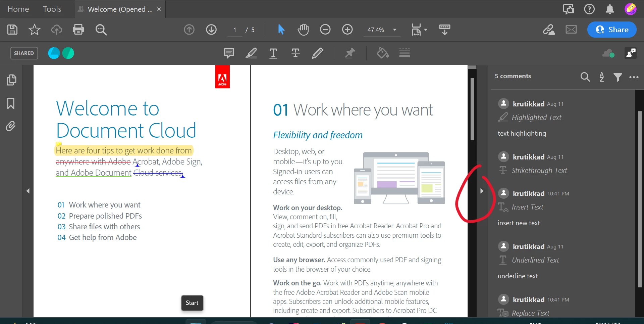This screenshot has width=644, height=324.
Task: Open comments options three-dots menu
Action: coord(634,77)
